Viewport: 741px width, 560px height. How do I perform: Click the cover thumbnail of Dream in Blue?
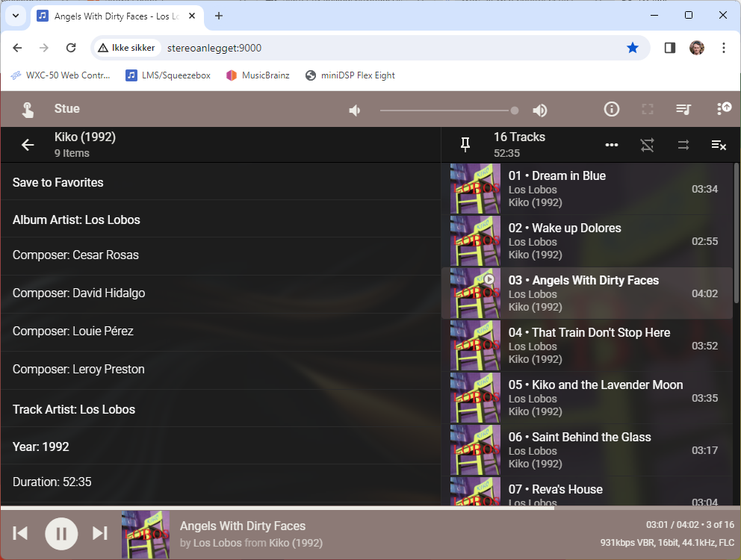tap(475, 189)
